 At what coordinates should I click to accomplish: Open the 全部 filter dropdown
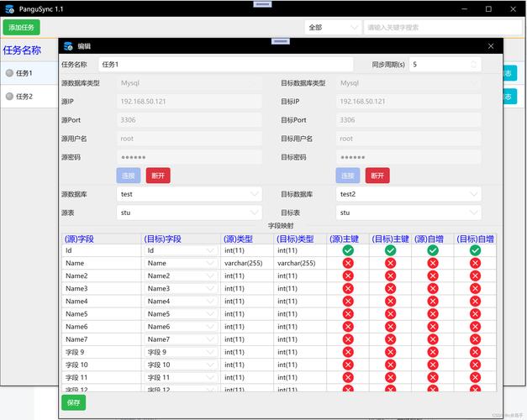pyautogui.click(x=333, y=27)
